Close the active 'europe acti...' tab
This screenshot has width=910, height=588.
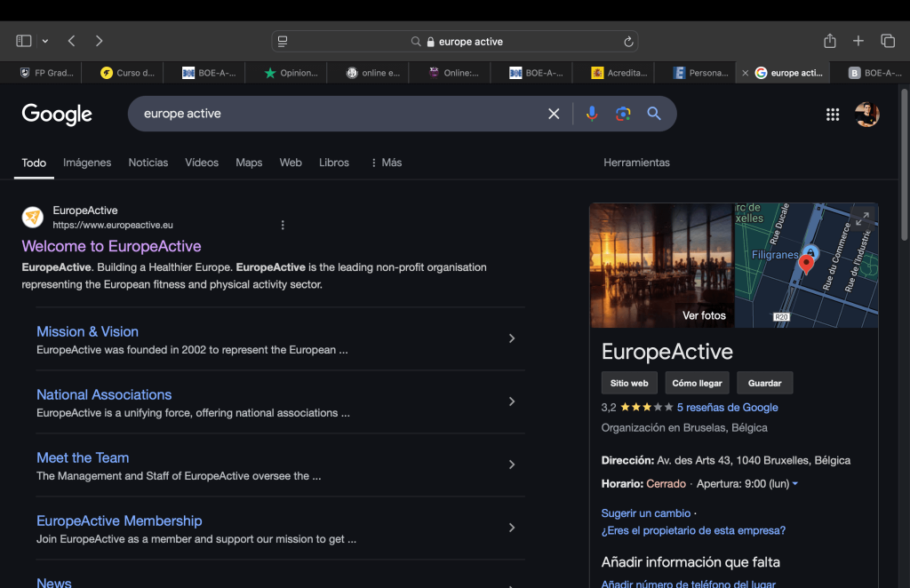(746, 73)
